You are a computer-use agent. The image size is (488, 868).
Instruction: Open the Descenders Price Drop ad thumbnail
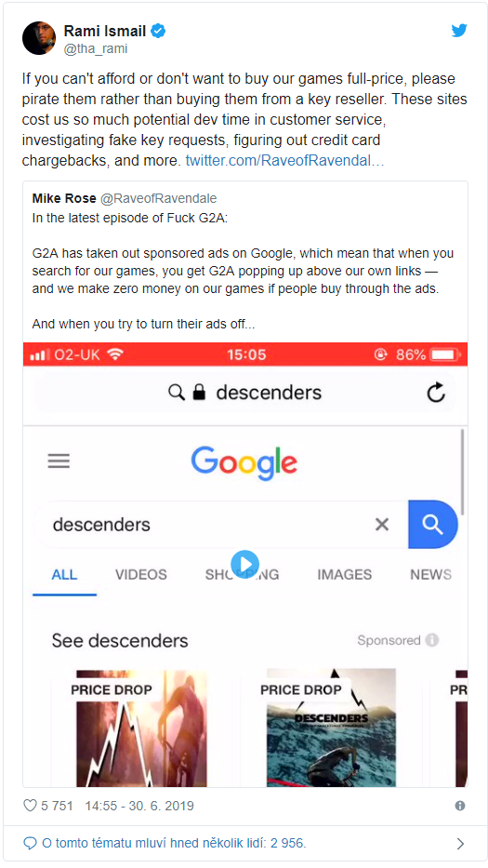pos(331,728)
